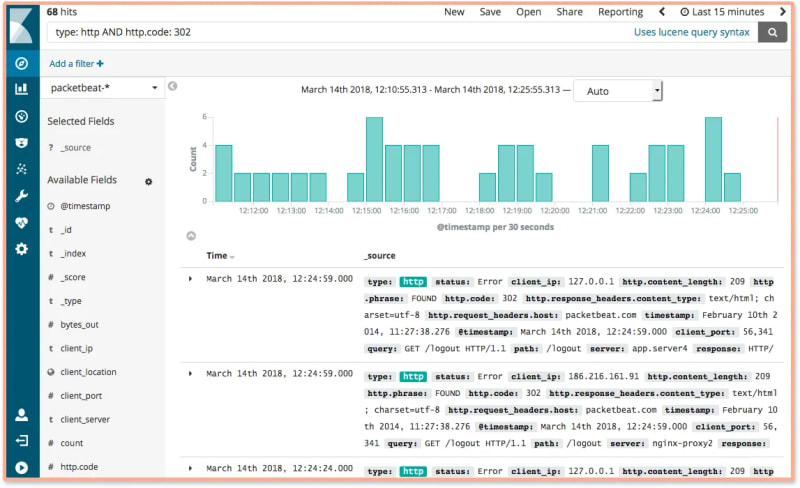Open the Machine Learning icon
800x488 pixels.
click(x=21, y=169)
